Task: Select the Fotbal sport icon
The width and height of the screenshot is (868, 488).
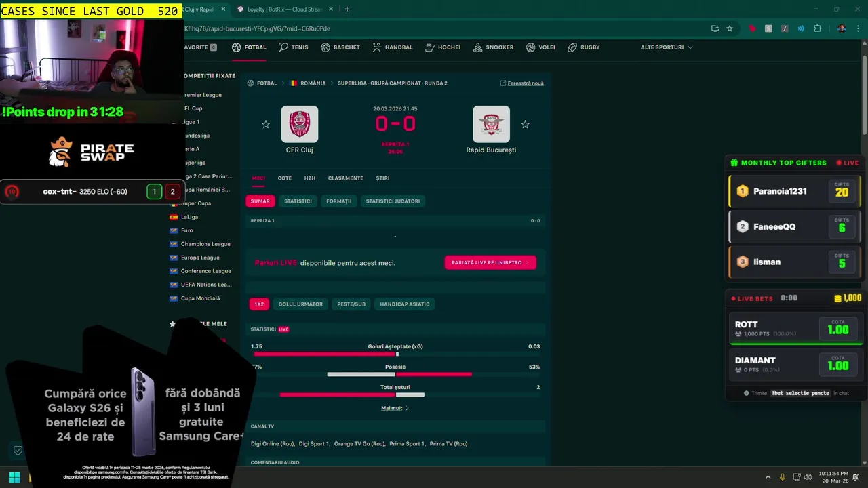Action: point(236,47)
